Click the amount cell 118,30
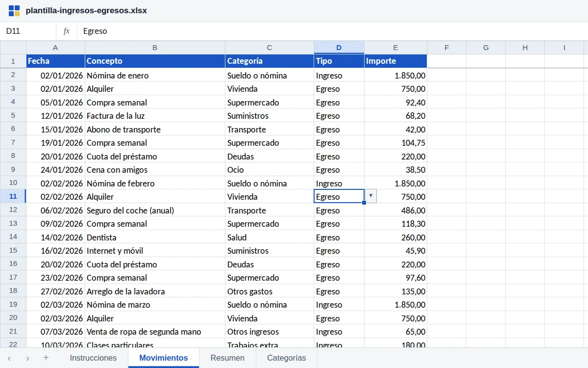Viewport: 588px width, 368px height. [395, 224]
